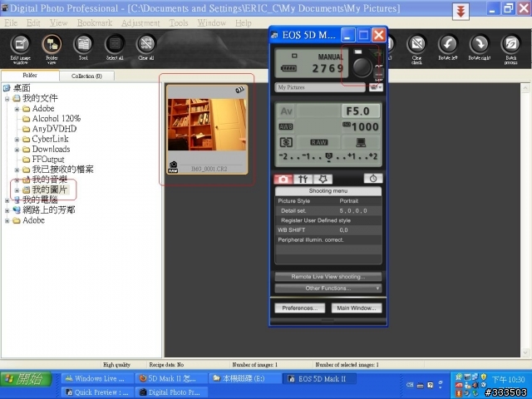
Task: Click the Clear check toolbar icon
Action: [416, 49]
